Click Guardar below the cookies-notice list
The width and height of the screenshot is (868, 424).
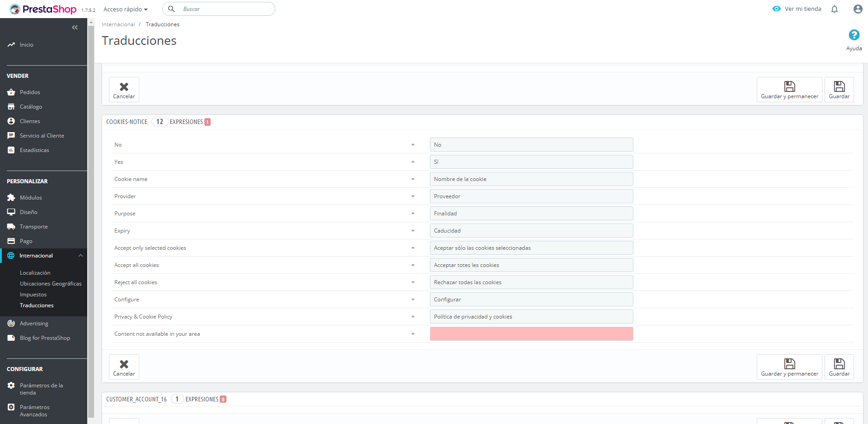(839, 367)
